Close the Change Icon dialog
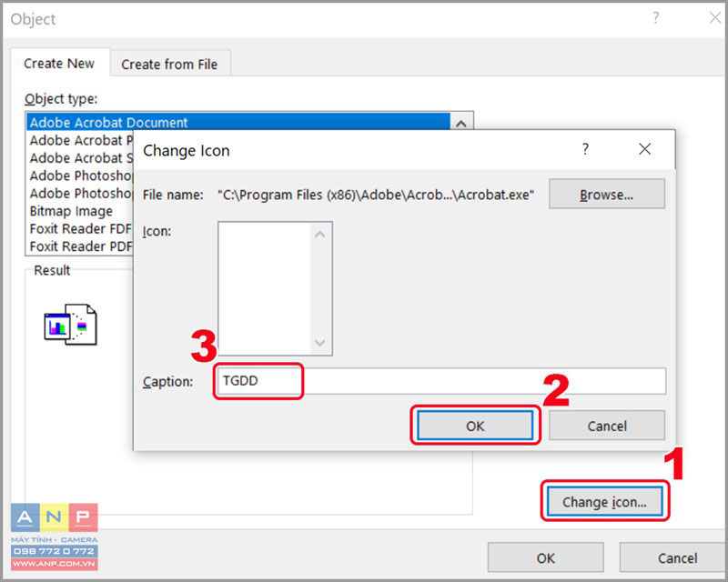Viewport: 728px width, 582px height. pyautogui.click(x=644, y=149)
